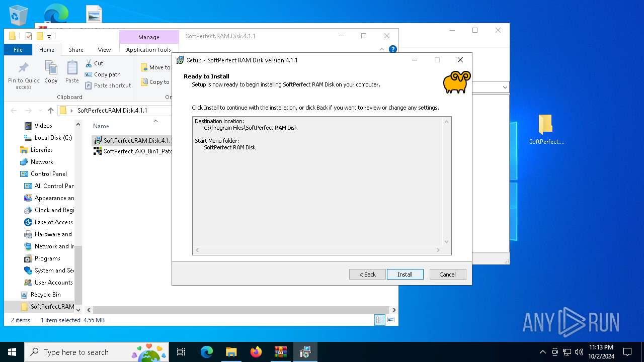The height and width of the screenshot is (362, 644).
Task: Click the Up one level arrow
Action: pos(50,111)
